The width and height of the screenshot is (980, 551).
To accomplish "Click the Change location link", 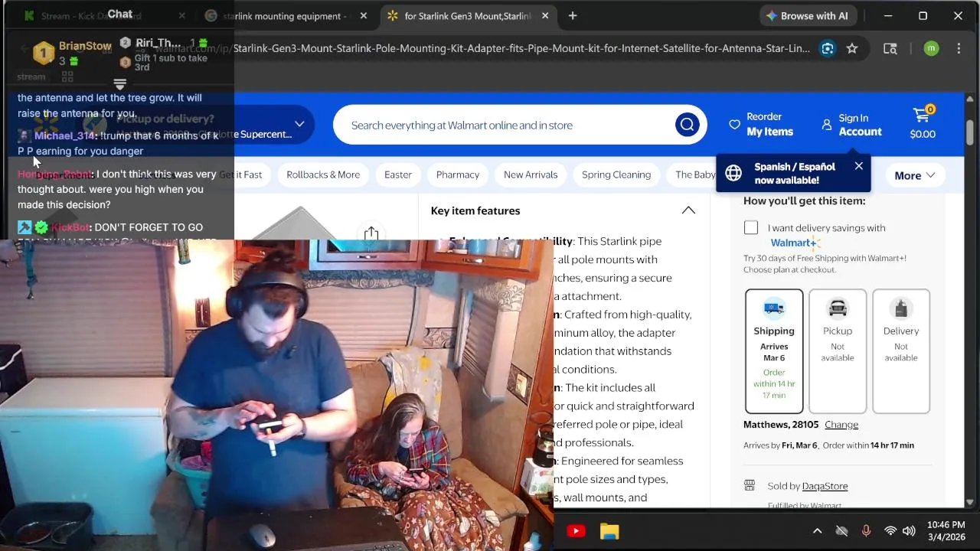I will point(841,424).
